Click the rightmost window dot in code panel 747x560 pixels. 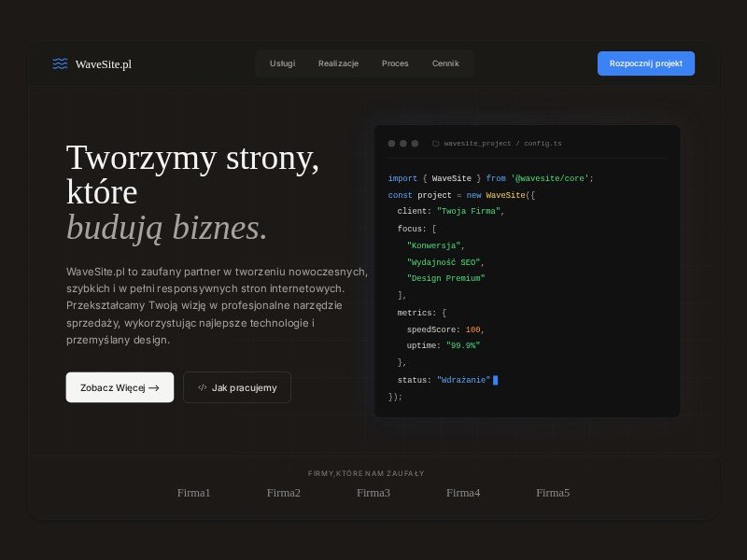click(416, 143)
